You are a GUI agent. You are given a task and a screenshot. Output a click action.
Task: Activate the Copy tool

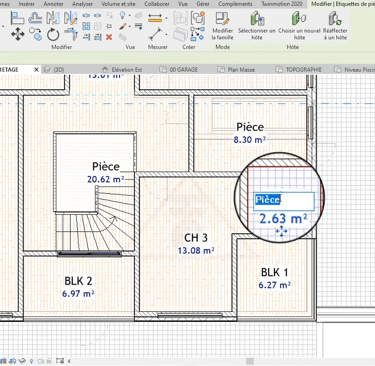tap(35, 34)
